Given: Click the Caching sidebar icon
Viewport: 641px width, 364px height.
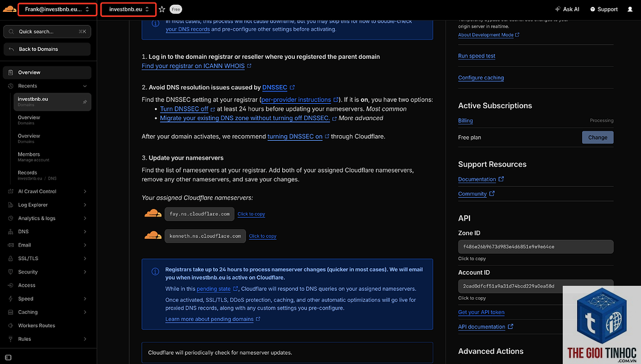Looking at the screenshot, I should [x=11, y=312].
